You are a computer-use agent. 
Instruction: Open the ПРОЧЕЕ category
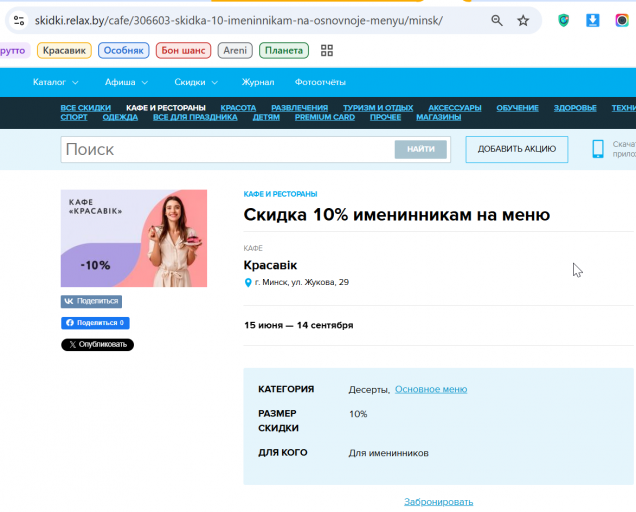(385, 117)
